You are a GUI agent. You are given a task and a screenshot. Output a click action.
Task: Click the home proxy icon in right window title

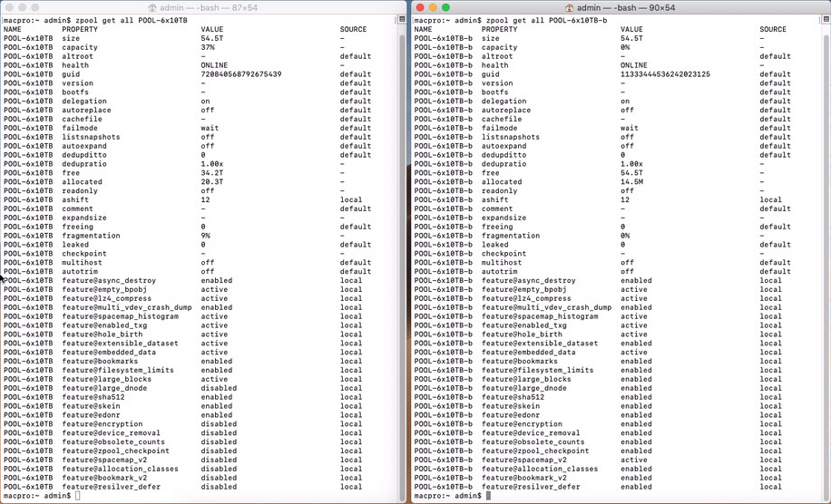coord(569,8)
